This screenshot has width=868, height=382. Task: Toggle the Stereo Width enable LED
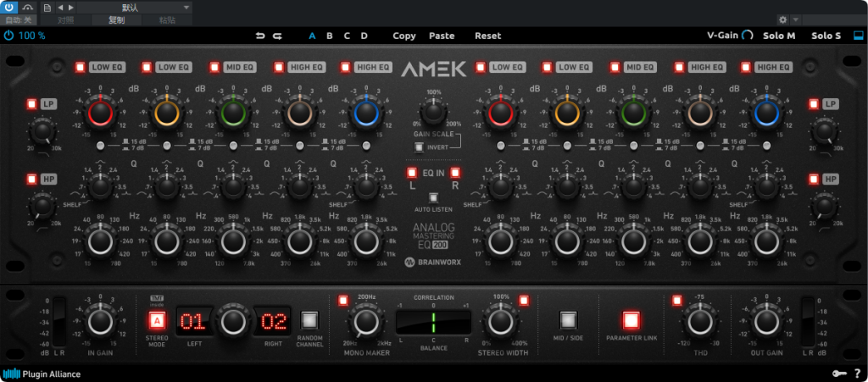[x=524, y=301]
